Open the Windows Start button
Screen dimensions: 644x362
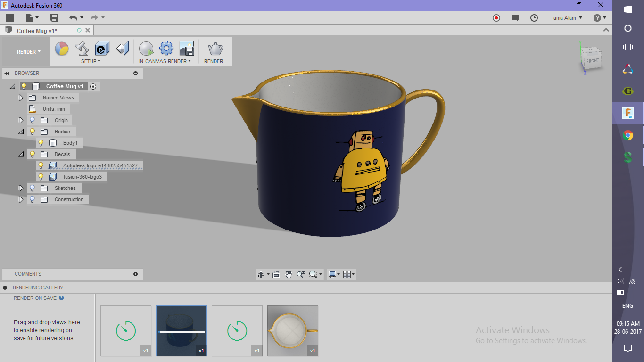pyautogui.click(x=628, y=9)
